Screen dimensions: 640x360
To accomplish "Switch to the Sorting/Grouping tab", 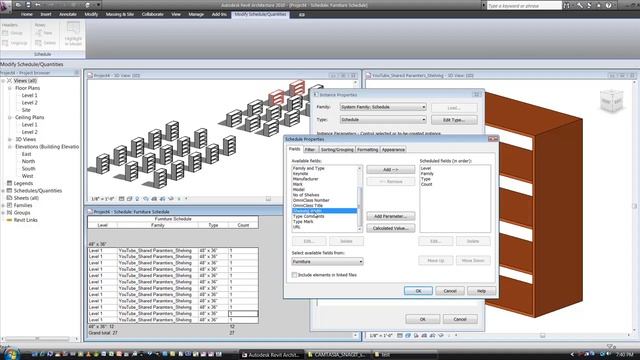I will tap(337, 150).
